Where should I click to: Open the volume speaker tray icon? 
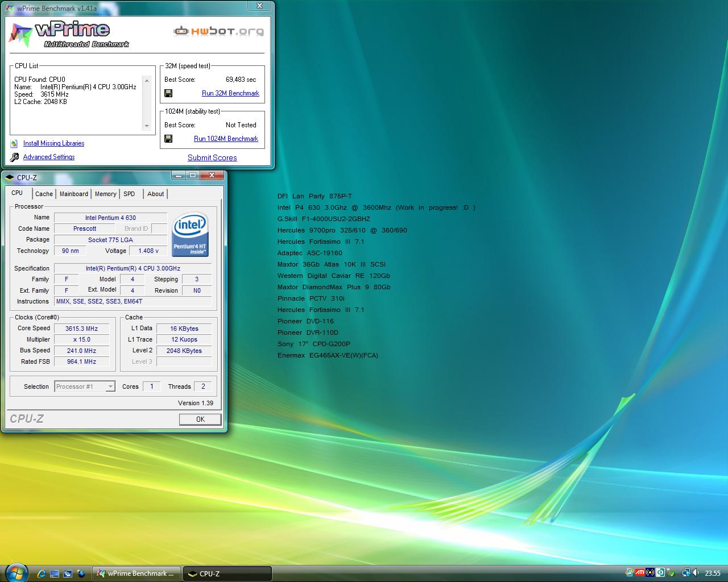pyautogui.click(x=696, y=572)
